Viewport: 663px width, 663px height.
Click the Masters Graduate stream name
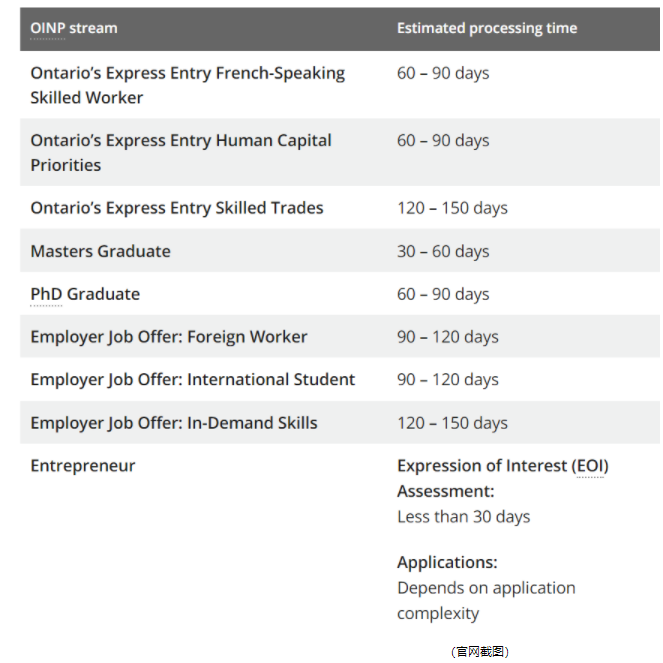pyautogui.click(x=100, y=251)
